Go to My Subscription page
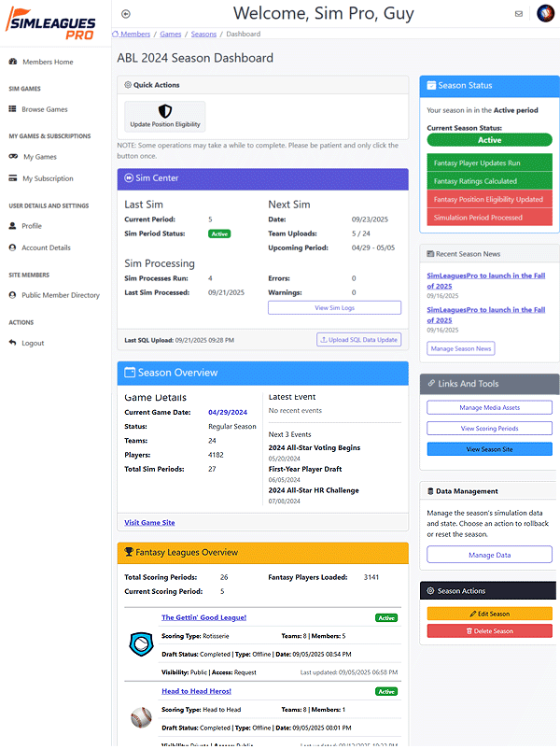 [48, 178]
